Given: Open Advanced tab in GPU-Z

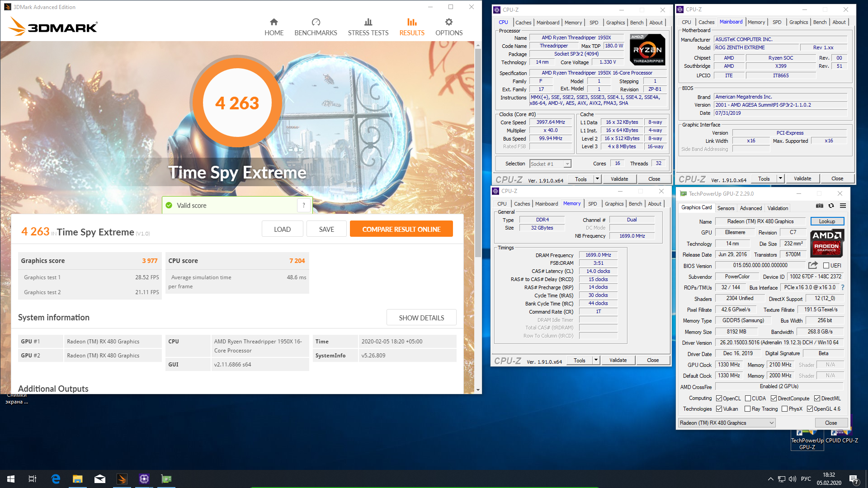Looking at the screenshot, I should coord(750,208).
